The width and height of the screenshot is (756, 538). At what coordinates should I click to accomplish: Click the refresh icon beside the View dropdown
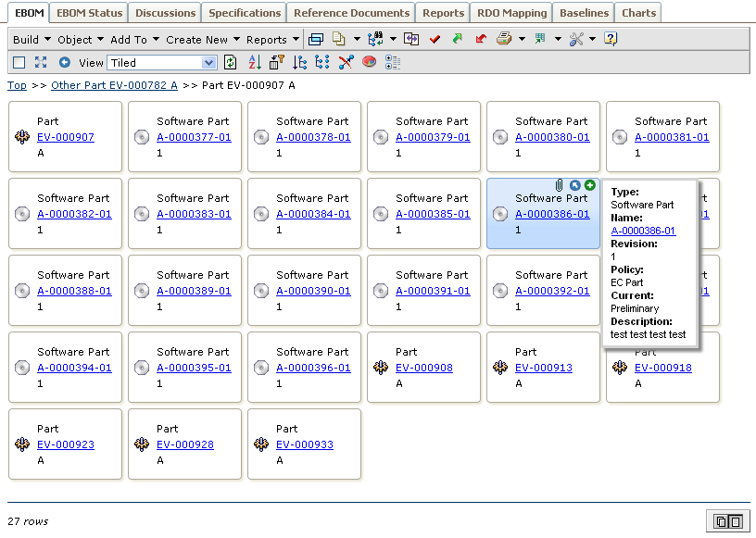point(231,63)
